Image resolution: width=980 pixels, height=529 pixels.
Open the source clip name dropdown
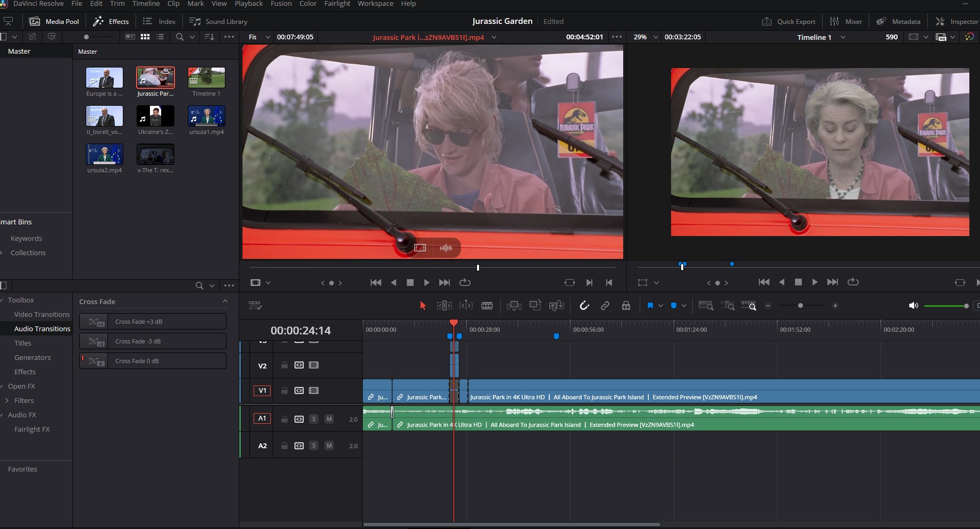pyautogui.click(x=494, y=37)
